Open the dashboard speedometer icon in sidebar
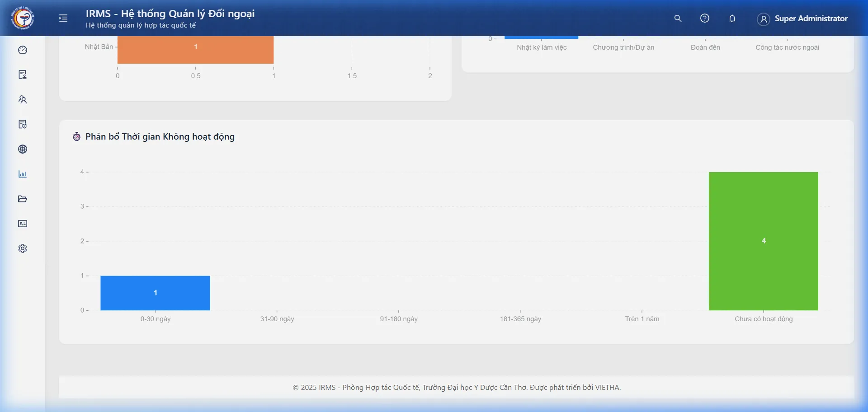868x412 pixels. [23, 50]
